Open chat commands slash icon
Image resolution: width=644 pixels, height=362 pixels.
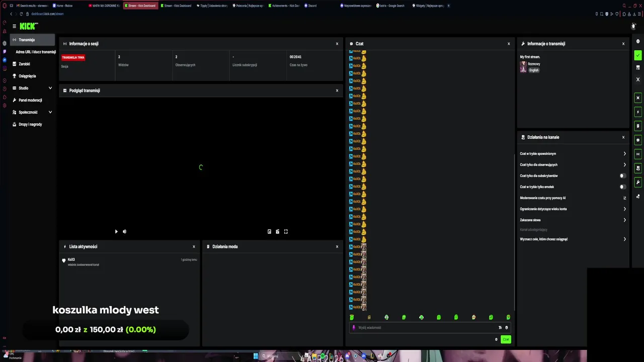pos(500,328)
